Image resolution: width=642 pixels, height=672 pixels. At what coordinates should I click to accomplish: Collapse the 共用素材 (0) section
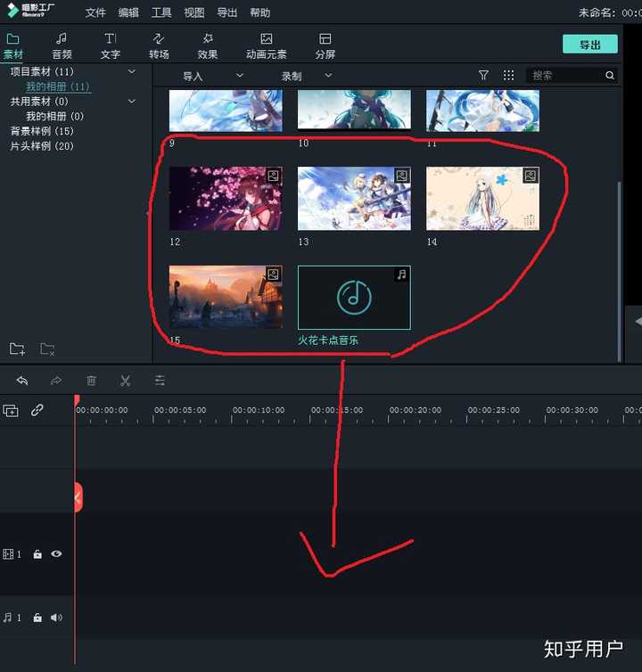[x=132, y=101]
